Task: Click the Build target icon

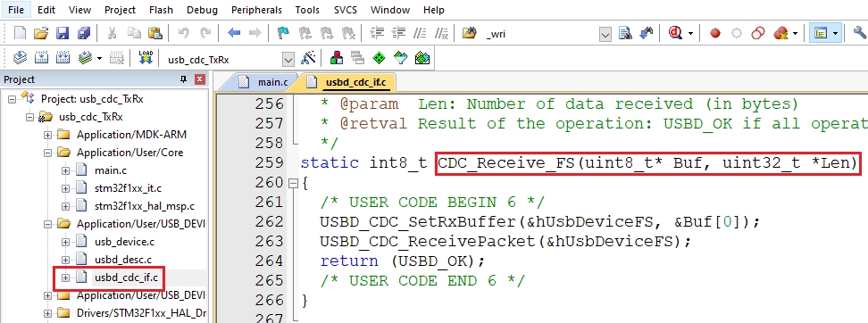Action: point(41,58)
